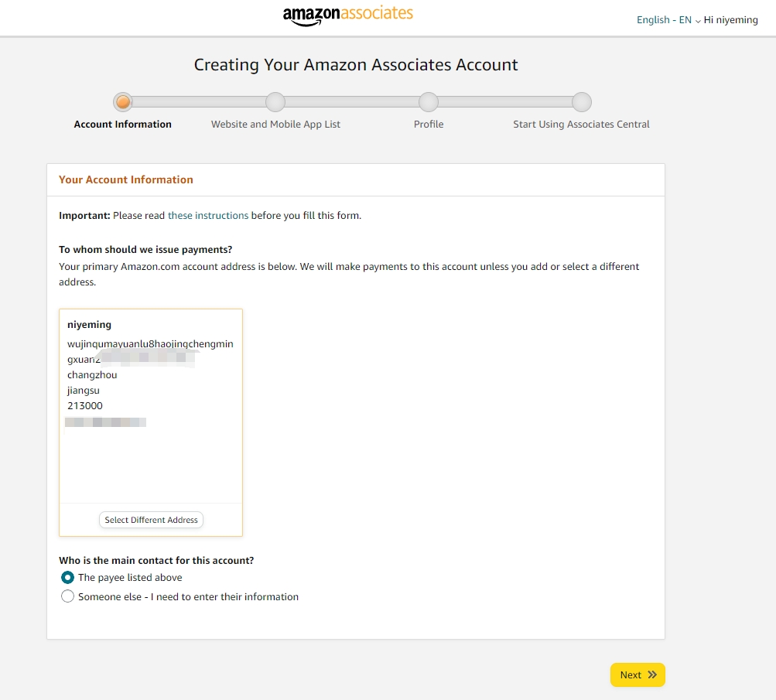This screenshot has width=776, height=700.
Task: Click the double-chevron icon on Next button
Action: pyautogui.click(x=652, y=674)
